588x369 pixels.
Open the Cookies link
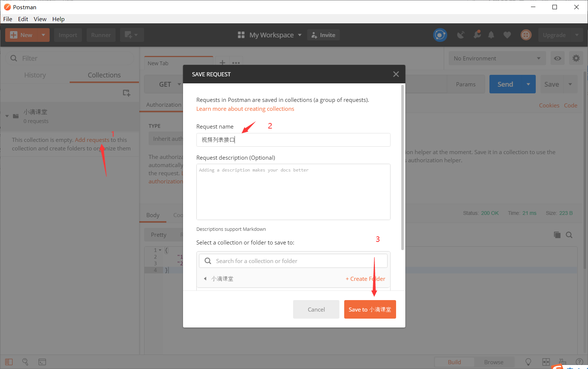(x=549, y=105)
